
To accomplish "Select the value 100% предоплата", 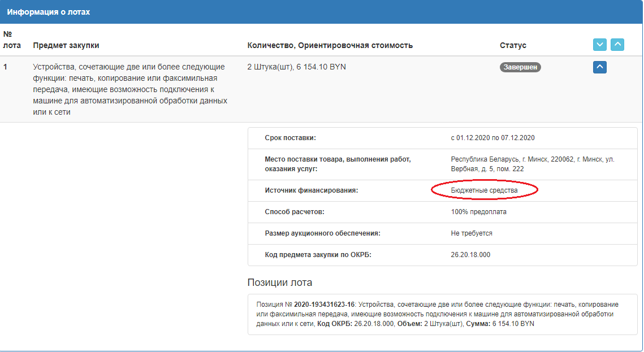I will pyautogui.click(x=478, y=212).
